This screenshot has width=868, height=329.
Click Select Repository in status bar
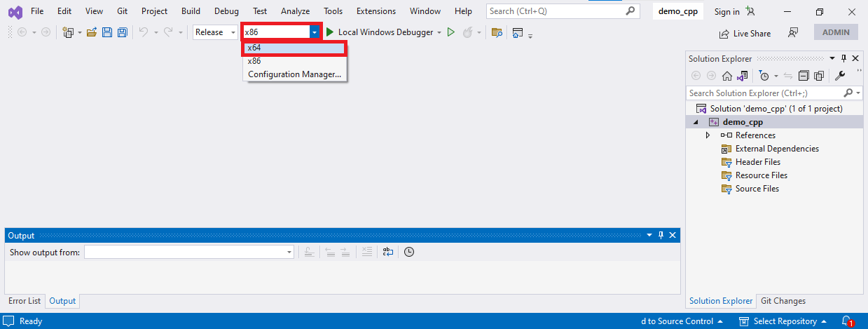[783, 321]
